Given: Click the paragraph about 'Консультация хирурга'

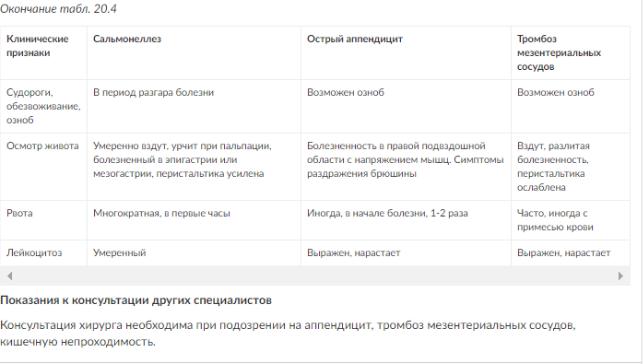Looking at the screenshot, I should (288, 333).
